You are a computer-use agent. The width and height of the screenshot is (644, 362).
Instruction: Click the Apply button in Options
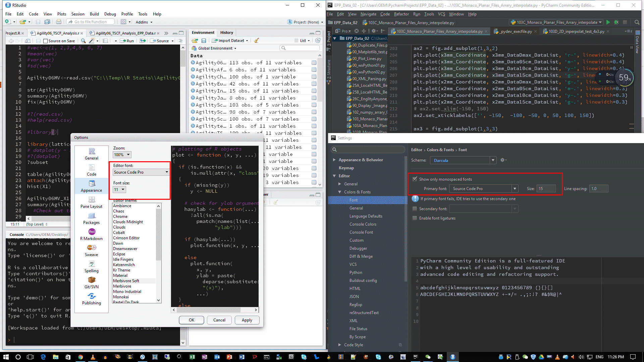click(x=247, y=320)
